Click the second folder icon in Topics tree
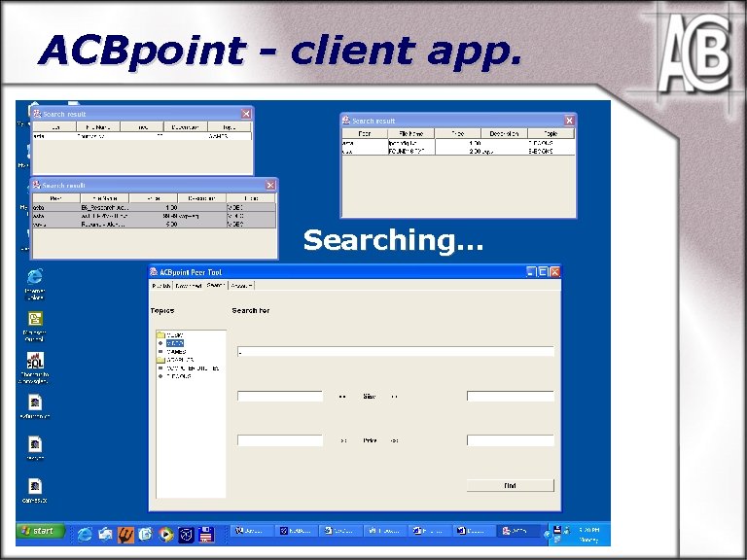The image size is (747, 560). 160,360
